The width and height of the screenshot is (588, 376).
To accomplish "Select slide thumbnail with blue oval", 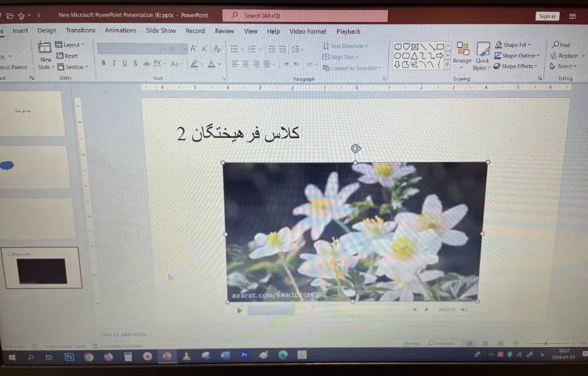I will pos(34,167).
